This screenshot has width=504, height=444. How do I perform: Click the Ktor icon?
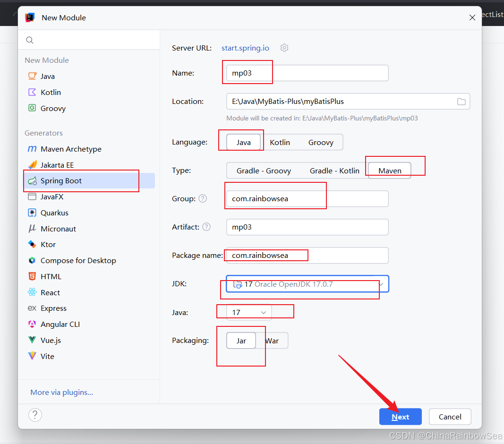pyautogui.click(x=32, y=244)
